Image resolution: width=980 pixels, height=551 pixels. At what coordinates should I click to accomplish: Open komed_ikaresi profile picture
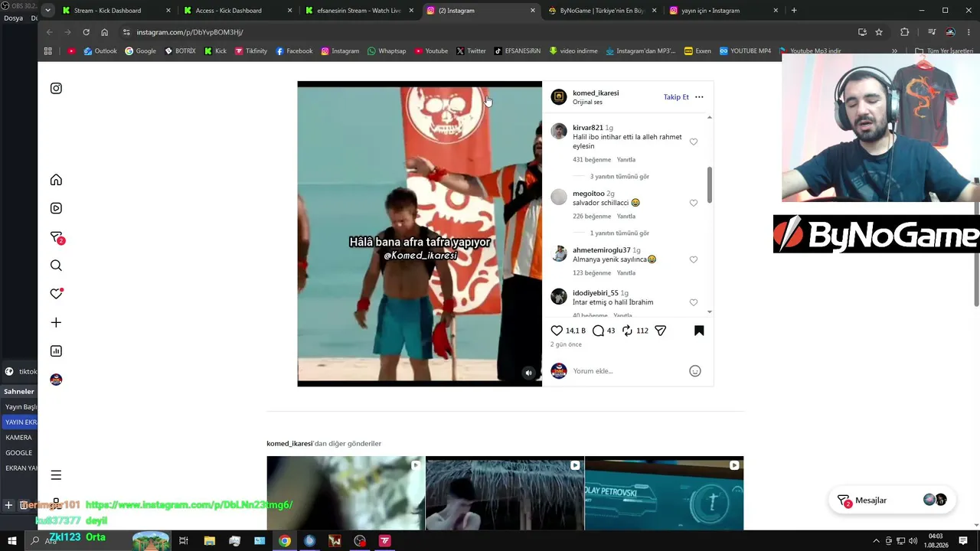click(x=559, y=97)
